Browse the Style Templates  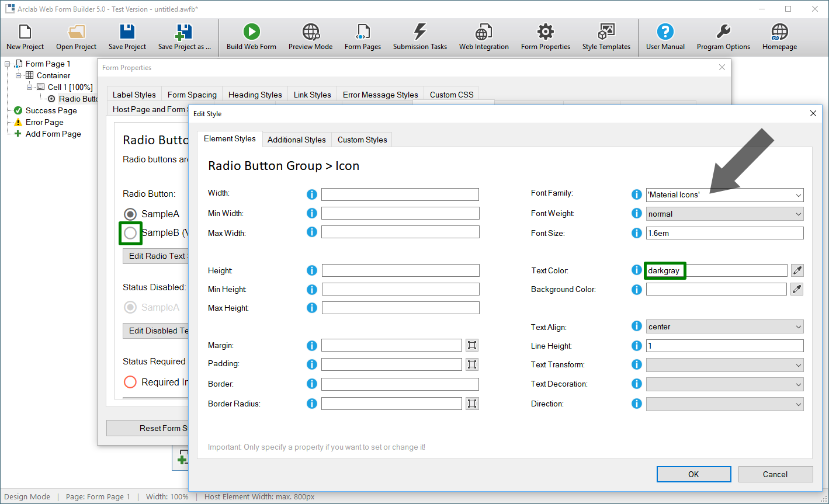tap(606, 36)
